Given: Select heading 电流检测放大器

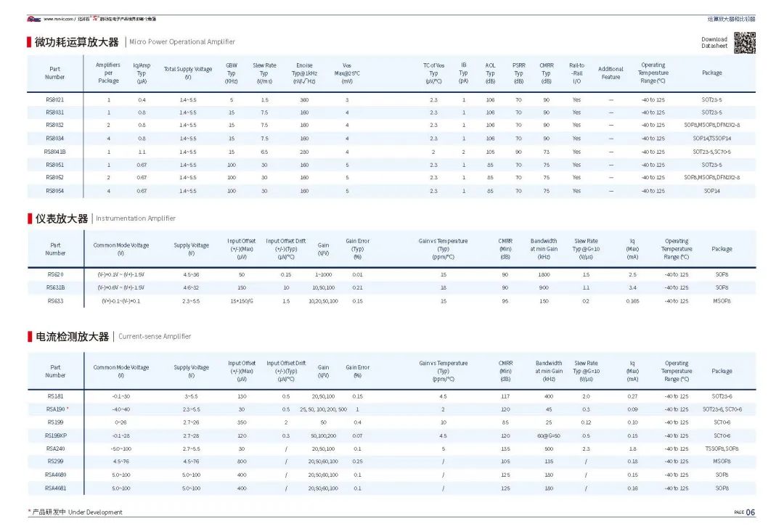Looking at the screenshot, I should tap(72, 337).
